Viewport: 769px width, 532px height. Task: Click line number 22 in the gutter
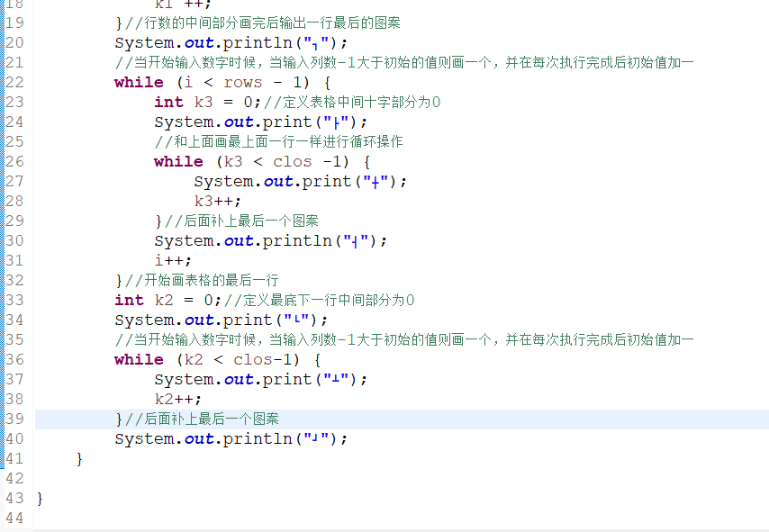click(x=14, y=82)
